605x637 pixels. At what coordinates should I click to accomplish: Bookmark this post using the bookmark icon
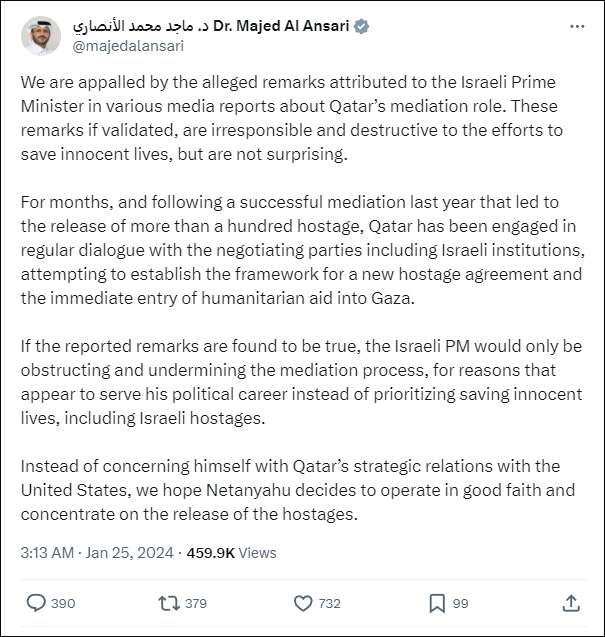[x=437, y=603]
